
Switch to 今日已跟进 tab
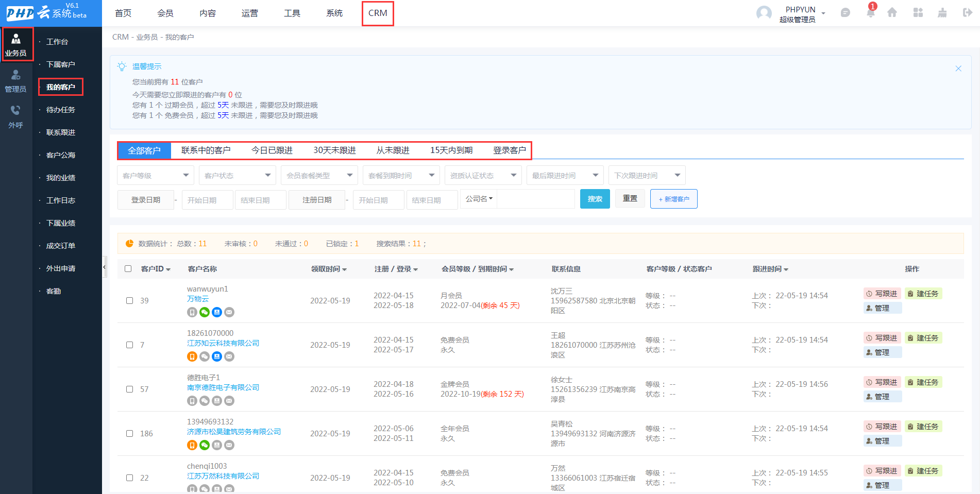click(272, 150)
